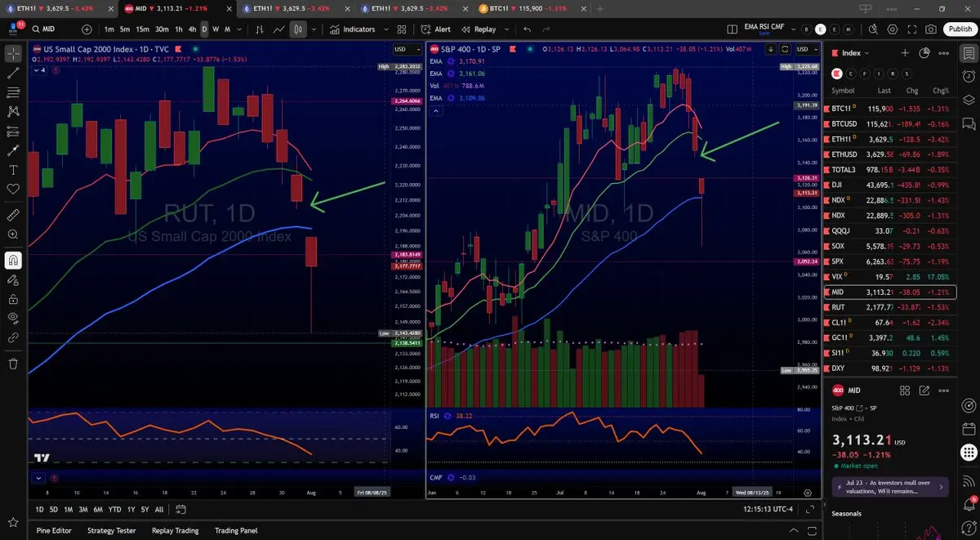
Task: Open a new browser tab
Action: [x=599, y=8]
